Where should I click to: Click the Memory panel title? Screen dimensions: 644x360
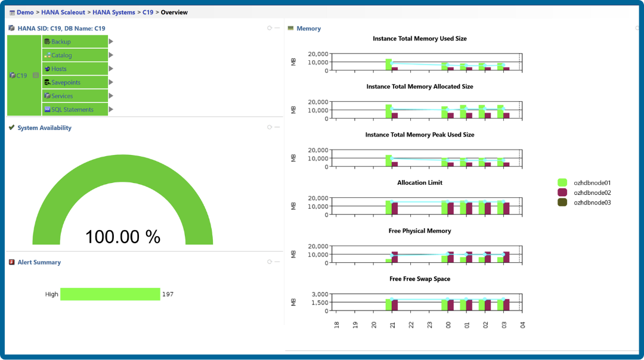click(308, 29)
